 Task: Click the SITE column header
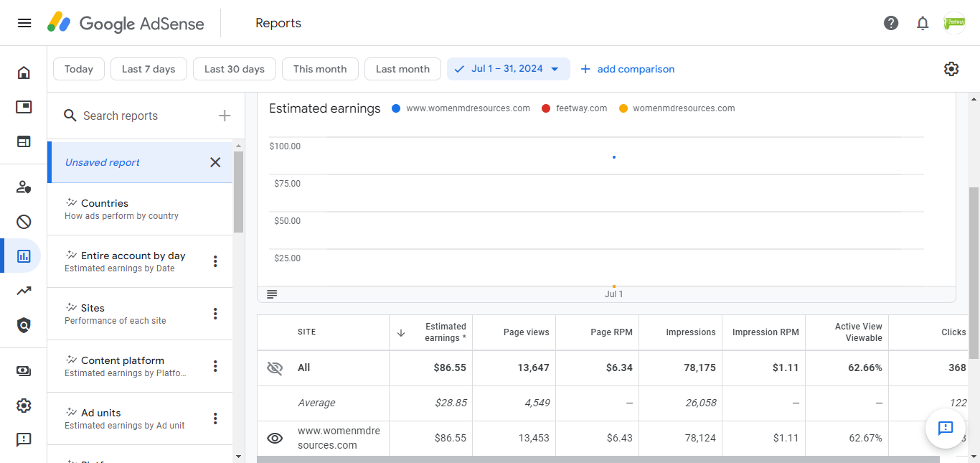click(307, 332)
